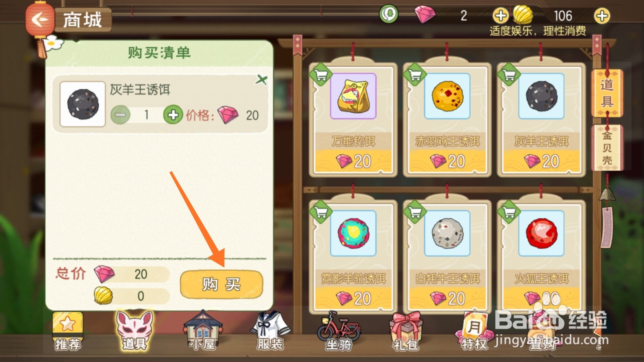Select the 道具 side tab
Screen dimensions: 644x362
point(607,93)
